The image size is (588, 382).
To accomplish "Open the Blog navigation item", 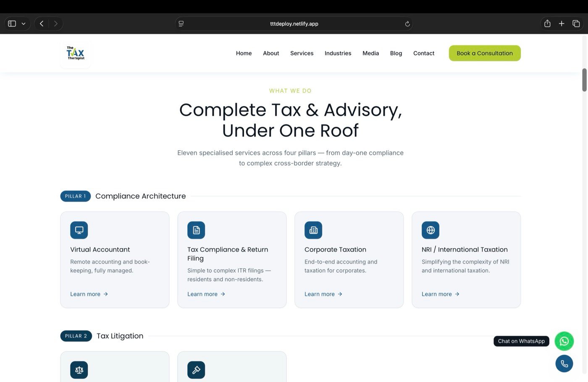I will tap(396, 53).
